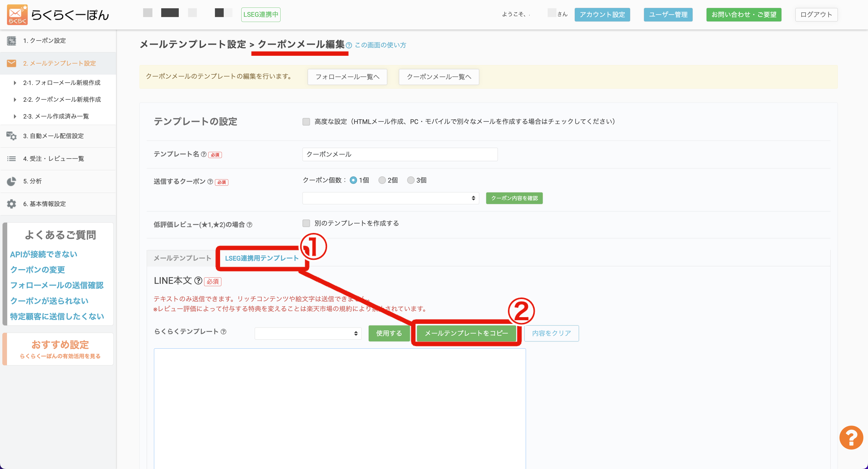Click 使用する button
868x469 pixels.
(x=389, y=333)
